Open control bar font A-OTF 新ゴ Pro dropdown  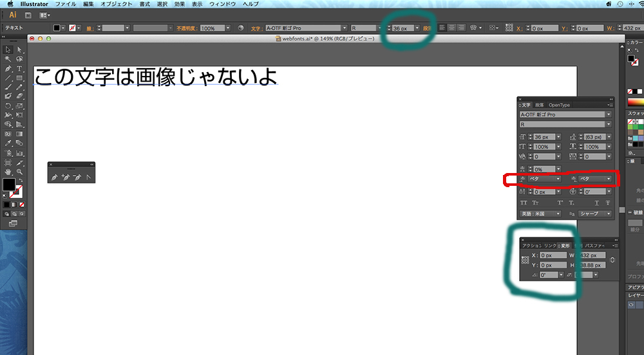pos(344,28)
